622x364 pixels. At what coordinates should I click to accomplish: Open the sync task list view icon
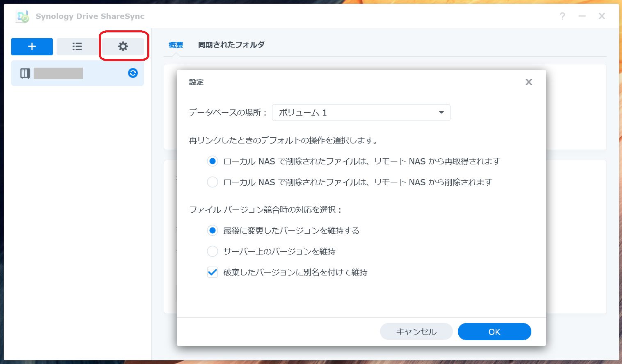(x=77, y=46)
